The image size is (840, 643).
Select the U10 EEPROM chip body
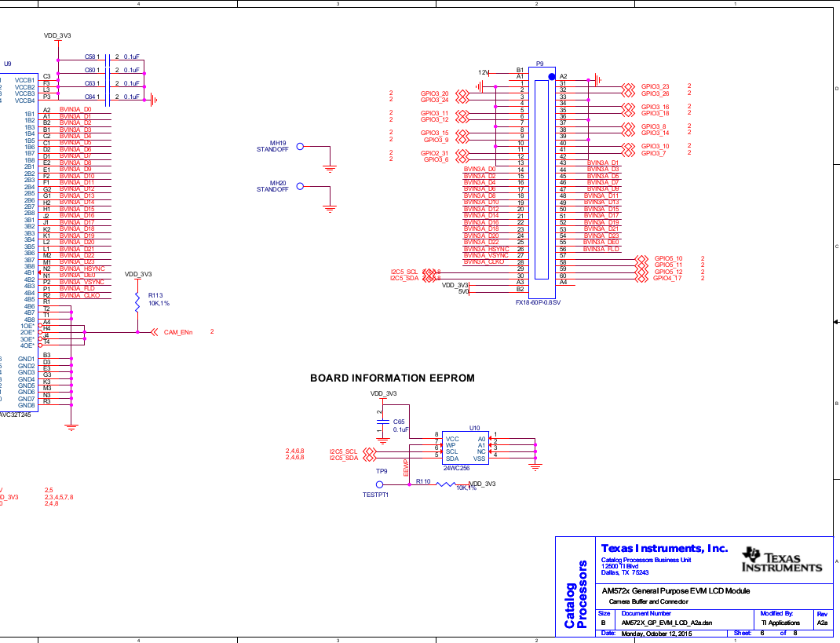pyautogui.click(x=465, y=448)
